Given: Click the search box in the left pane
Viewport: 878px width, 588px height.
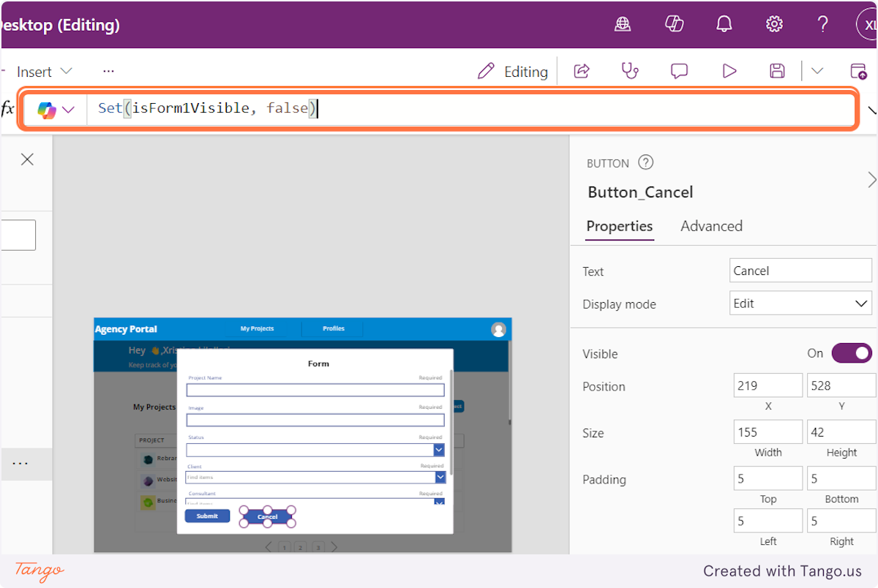Looking at the screenshot, I should tap(18, 235).
